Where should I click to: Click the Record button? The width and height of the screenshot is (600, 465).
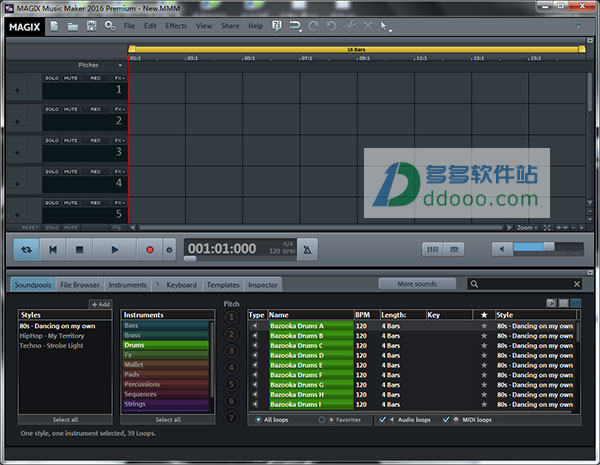click(x=150, y=250)
